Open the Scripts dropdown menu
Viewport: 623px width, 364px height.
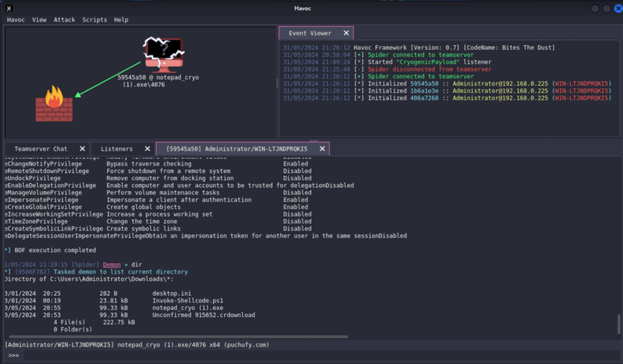95,20
